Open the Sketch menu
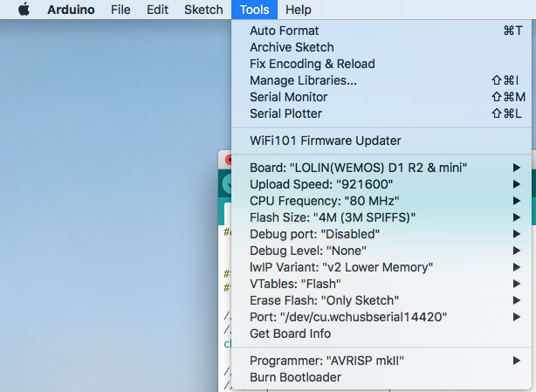Viewport: 536px width, 392px height. (x=203, y=10)
